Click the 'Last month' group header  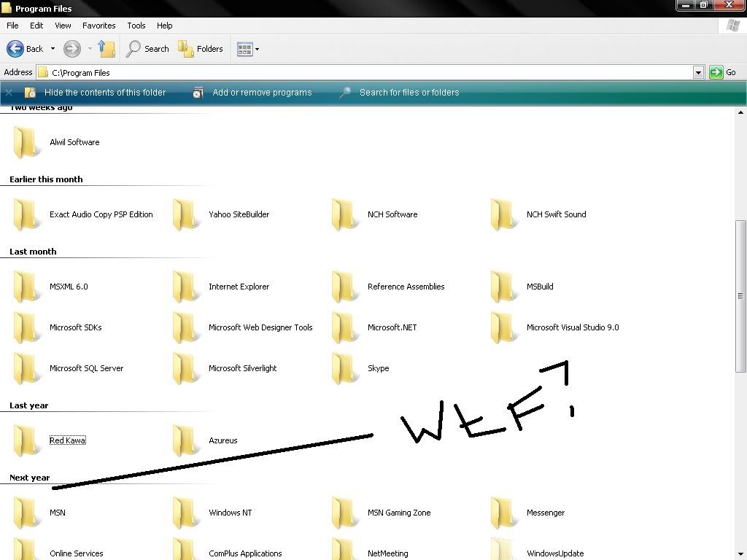(33, 252)
